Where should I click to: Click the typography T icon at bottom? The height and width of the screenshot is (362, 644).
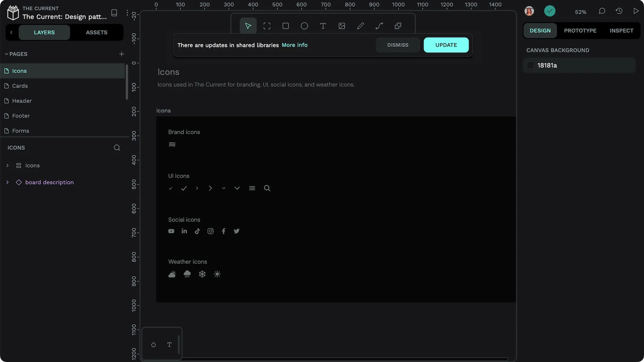(170, 344)
